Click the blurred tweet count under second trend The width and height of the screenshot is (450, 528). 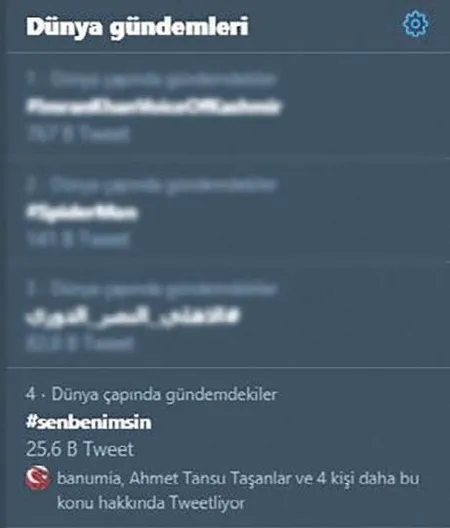(x=78, y=239)
